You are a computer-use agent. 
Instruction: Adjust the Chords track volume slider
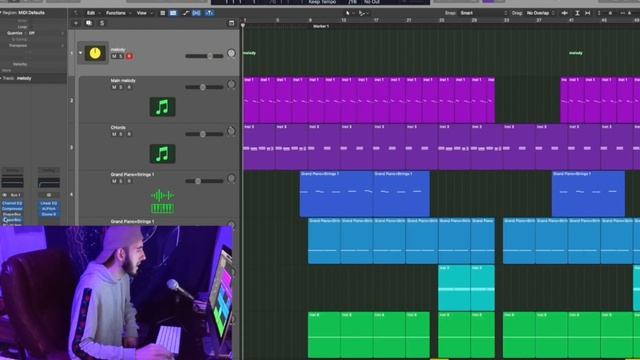click(x=204, y=134)
